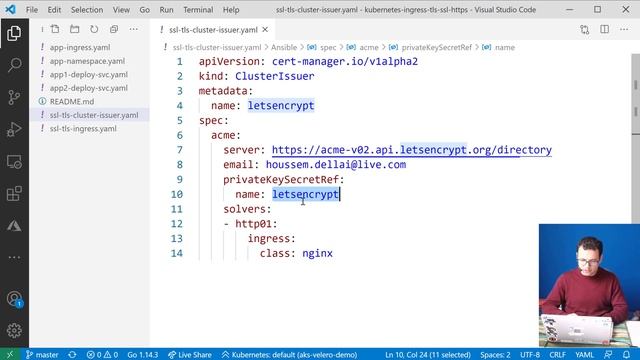This screenshot has height=360, width=640.
Task: Open the Extensions view
Action: tap(14, 193)
